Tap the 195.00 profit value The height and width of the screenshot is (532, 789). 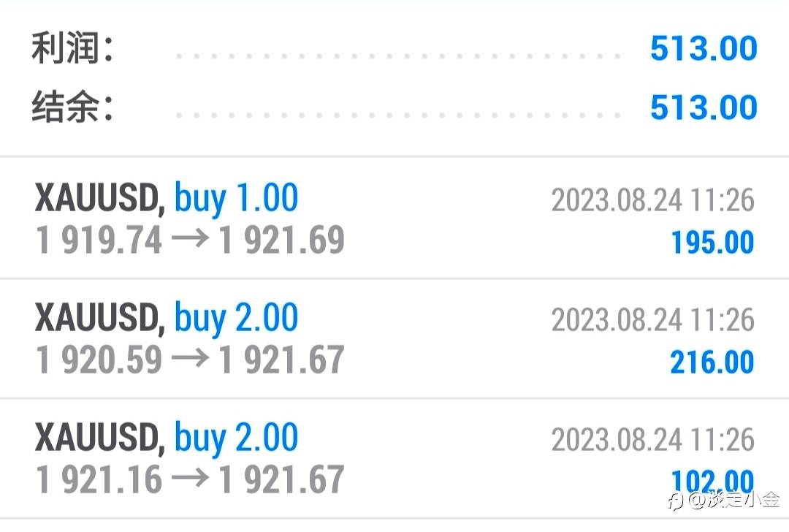click(712, 242)
